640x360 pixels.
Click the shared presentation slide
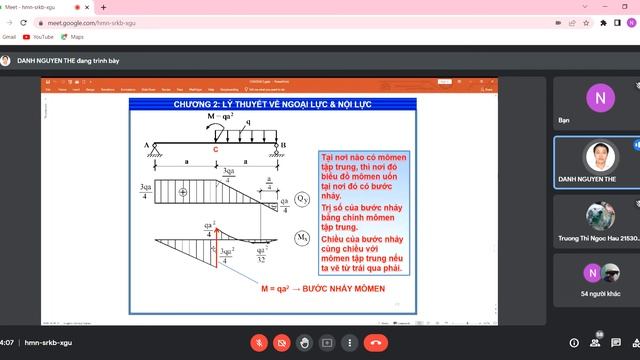pos(273,206)
